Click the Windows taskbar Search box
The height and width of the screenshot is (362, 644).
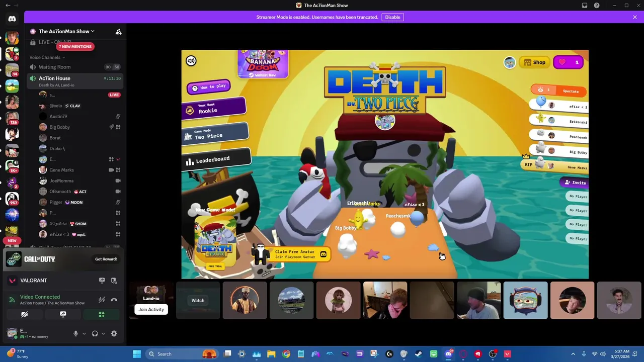(182, 354)
